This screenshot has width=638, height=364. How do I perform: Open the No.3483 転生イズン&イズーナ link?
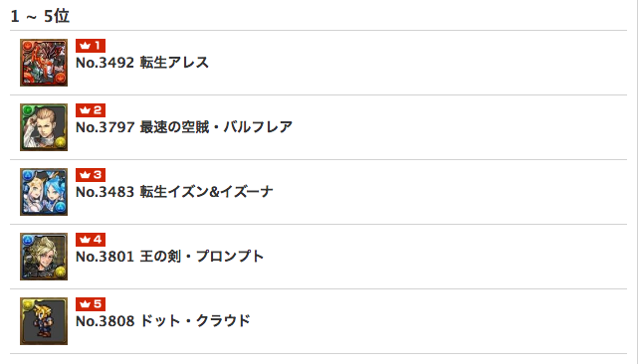[x=174, y=192]
